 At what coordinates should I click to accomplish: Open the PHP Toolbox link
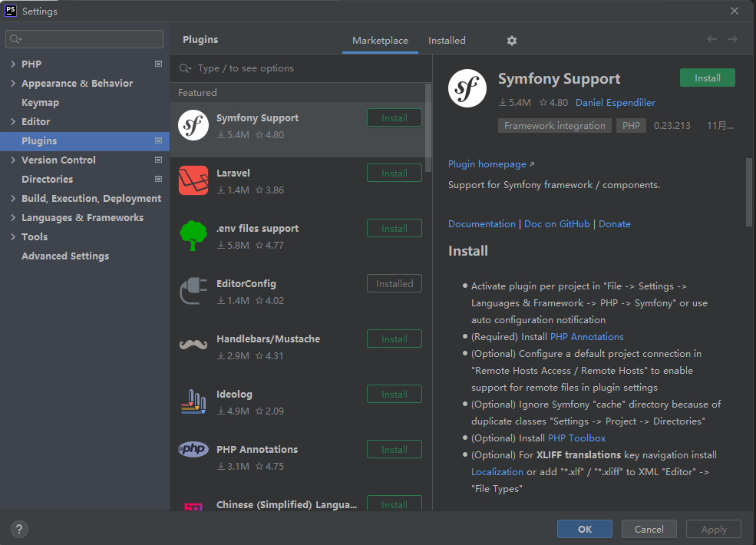(576, 438)
